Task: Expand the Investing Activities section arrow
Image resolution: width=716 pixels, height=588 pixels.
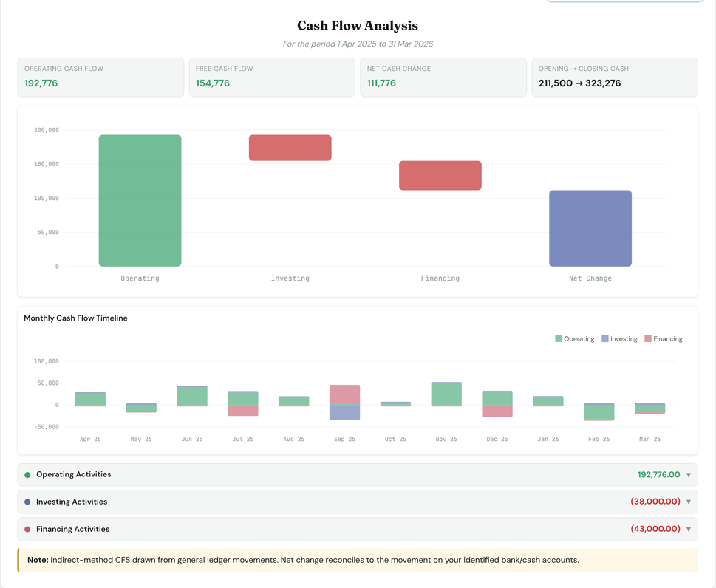Action: (689, 502)
